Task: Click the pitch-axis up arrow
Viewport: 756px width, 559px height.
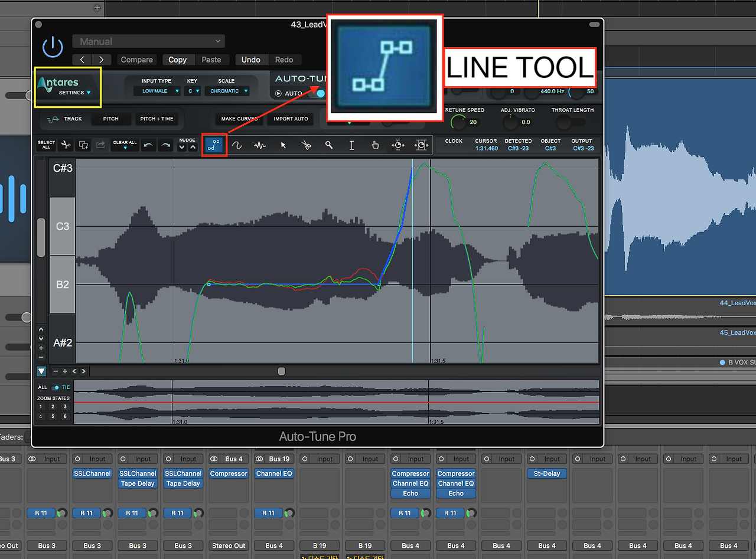Action: 41,329
